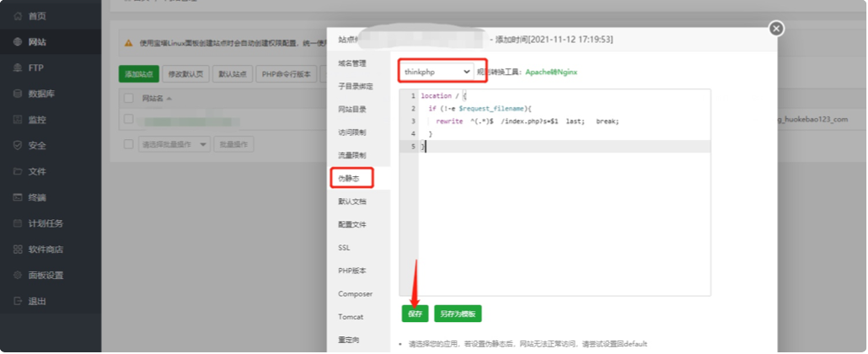The width and height of the screenshot is (868, 354).
Task: Click the green 保存 button
Action: [x=415, y=314]
